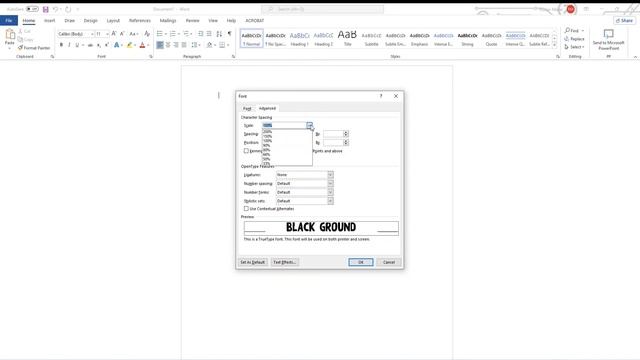Click the Text Effects glowing A icon
Viewport: 640px width, 360px height.
(117, 45)
